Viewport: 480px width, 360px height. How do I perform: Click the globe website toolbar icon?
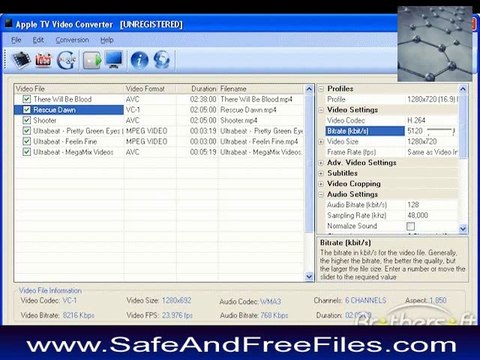[x=162, y=60]
